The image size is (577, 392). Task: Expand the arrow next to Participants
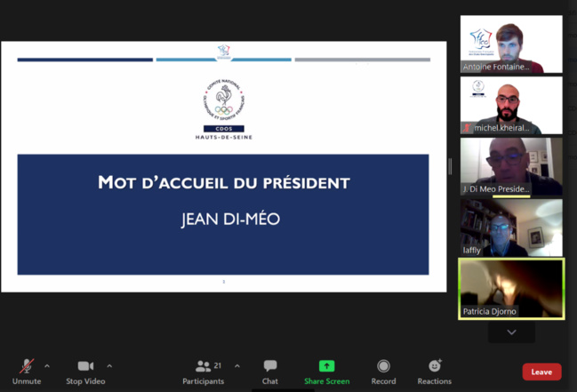pyautogui.click(x=237, y=366)
